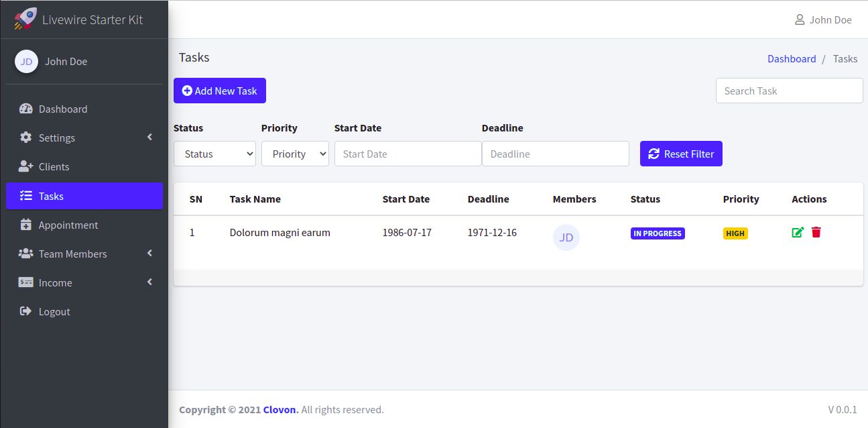Click the JD avatar in the sidebar profile

(26, 61)
